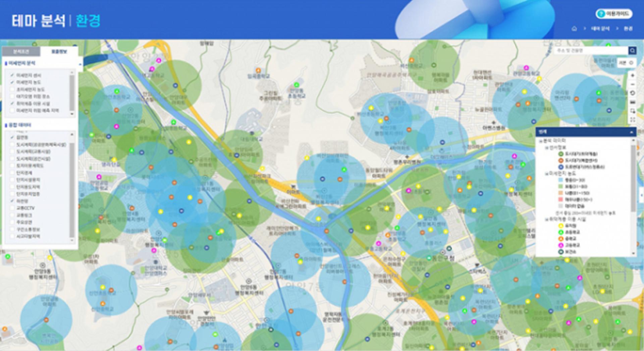Uncheck 읍면동 boundary layer

click(x=12, y=137)
